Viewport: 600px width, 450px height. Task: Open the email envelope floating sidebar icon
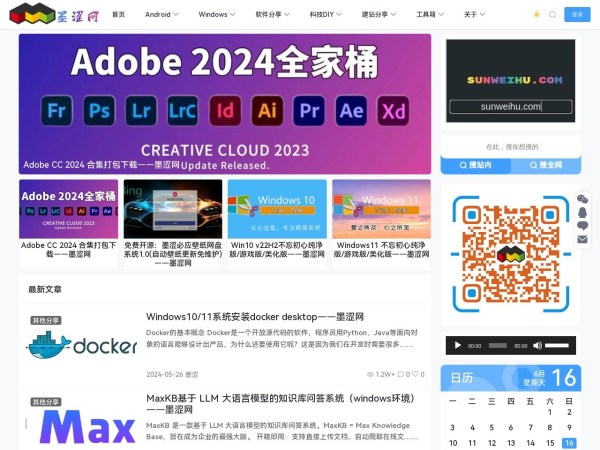click(582, 240)
